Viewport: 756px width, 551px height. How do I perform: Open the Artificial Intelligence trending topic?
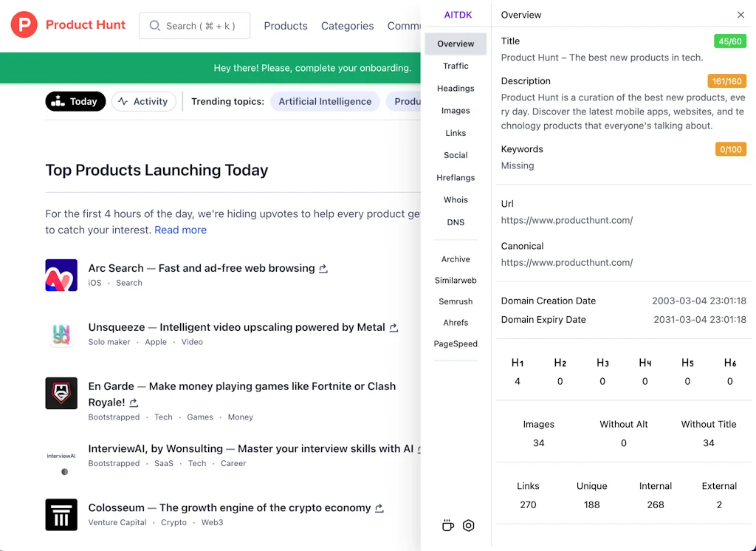tap(325, 101)
